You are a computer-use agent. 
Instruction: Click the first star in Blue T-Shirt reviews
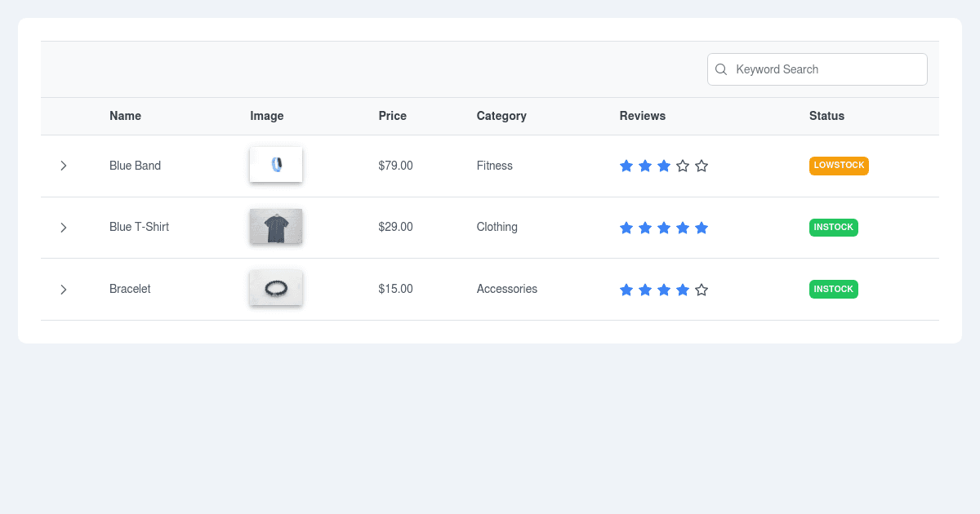pyautogui.click(x=626, y=228)
